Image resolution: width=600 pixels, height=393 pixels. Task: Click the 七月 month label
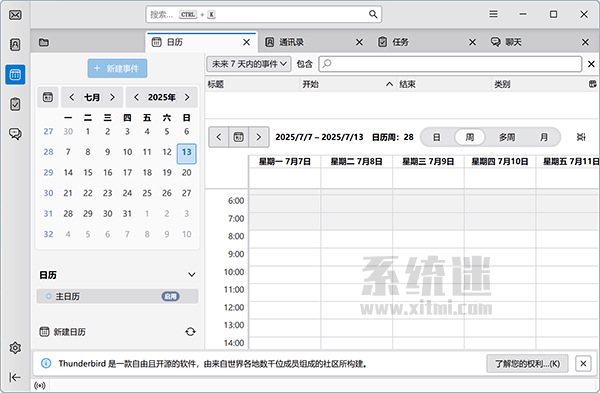point(92,97)
